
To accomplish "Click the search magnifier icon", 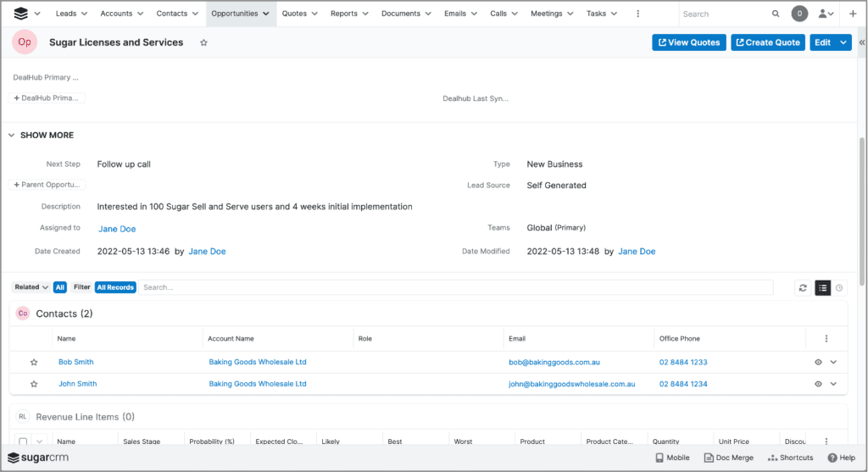I will (x=776, y=14).
